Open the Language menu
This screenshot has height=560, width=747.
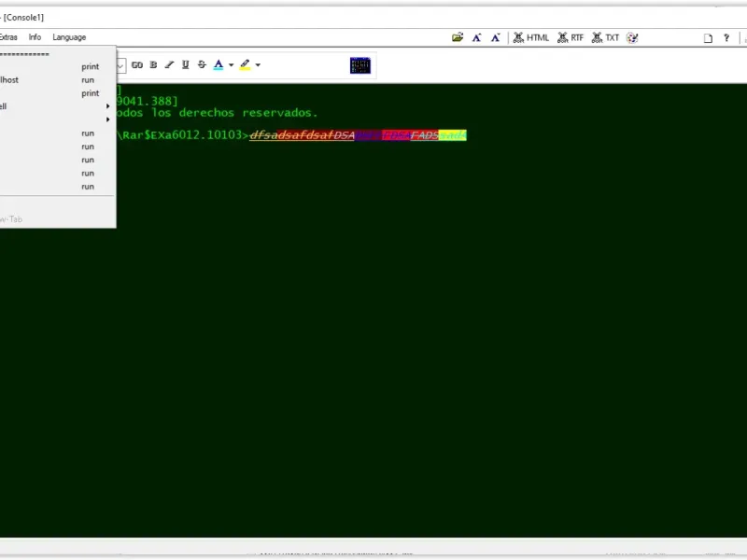69,37
